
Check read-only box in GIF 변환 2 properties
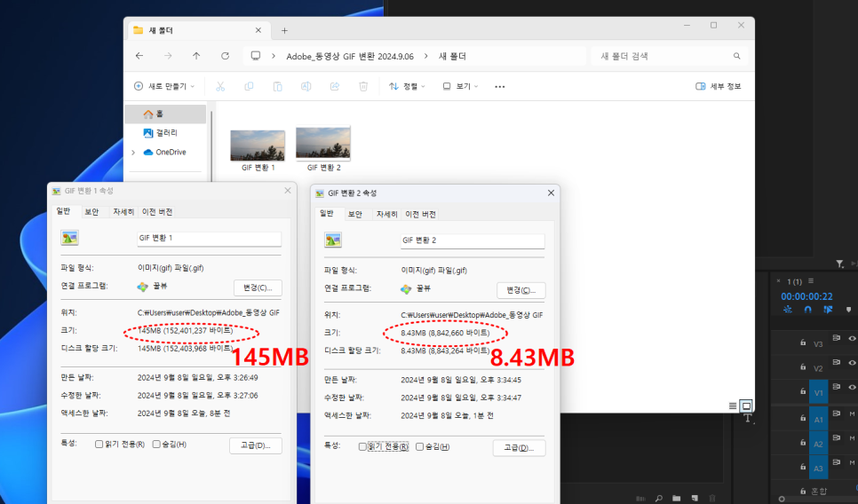(x=362, y=446)
